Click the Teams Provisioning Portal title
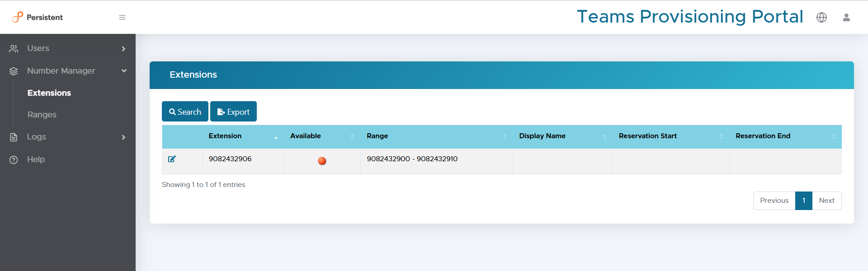This screenshot has width=868, height=271. (x=690, y=17)
